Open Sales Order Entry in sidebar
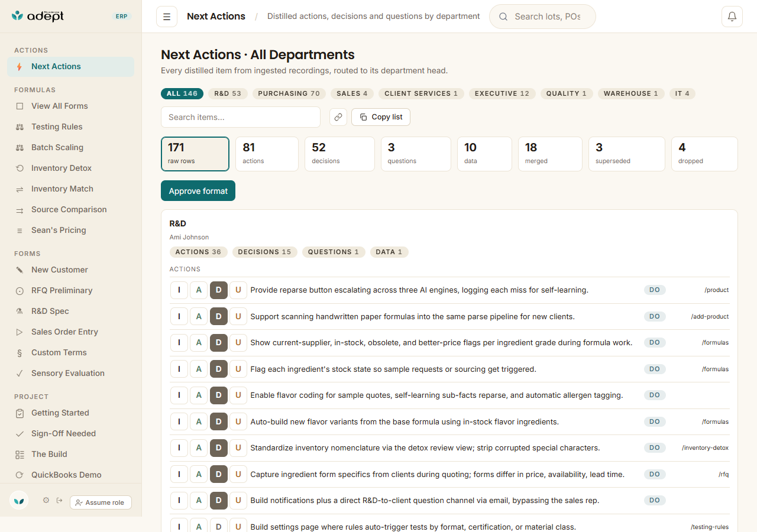The height and width of the screenshot is (532, 757). 71,332
